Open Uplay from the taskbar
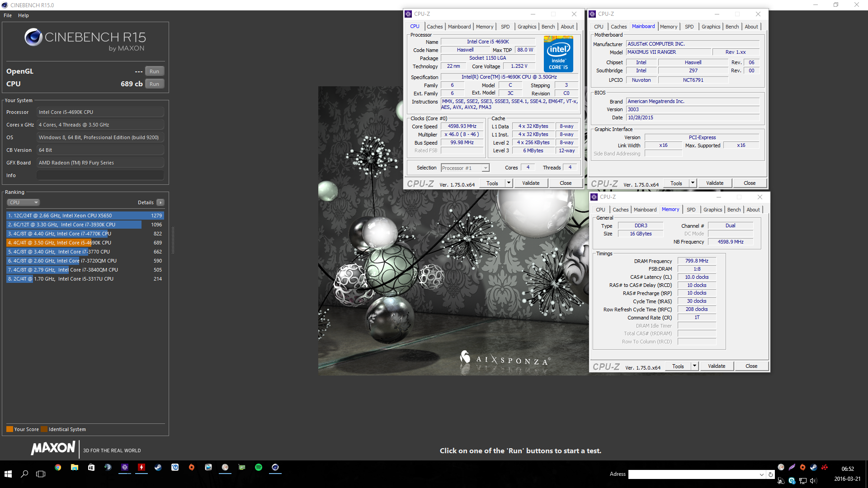 pos(175,467)
